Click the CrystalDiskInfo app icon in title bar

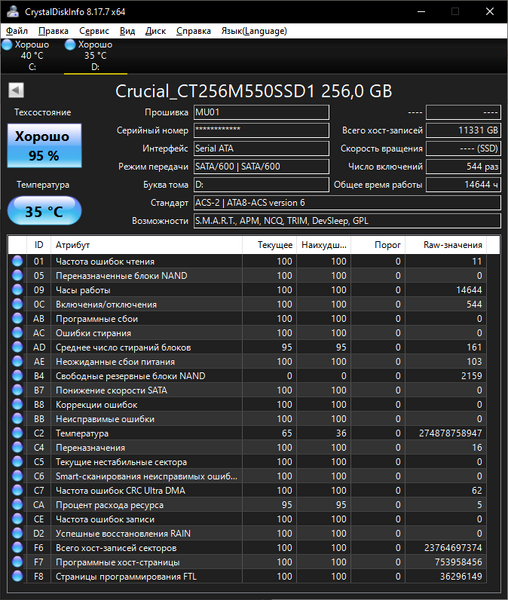coord(13,11)
